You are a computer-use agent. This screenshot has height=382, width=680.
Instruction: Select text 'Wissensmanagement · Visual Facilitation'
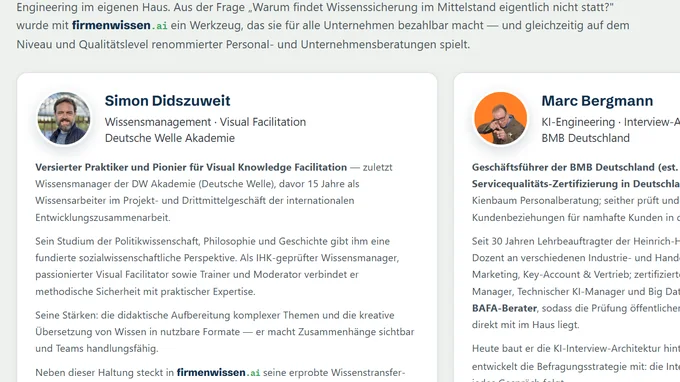[x=205, y=122]
